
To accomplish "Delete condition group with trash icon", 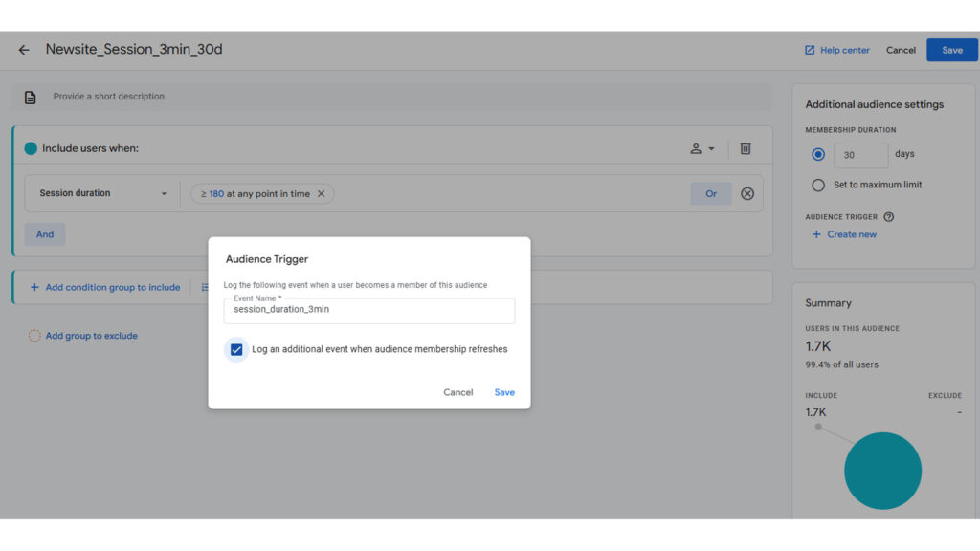I will pyautogui.click(x=745, y=148).
